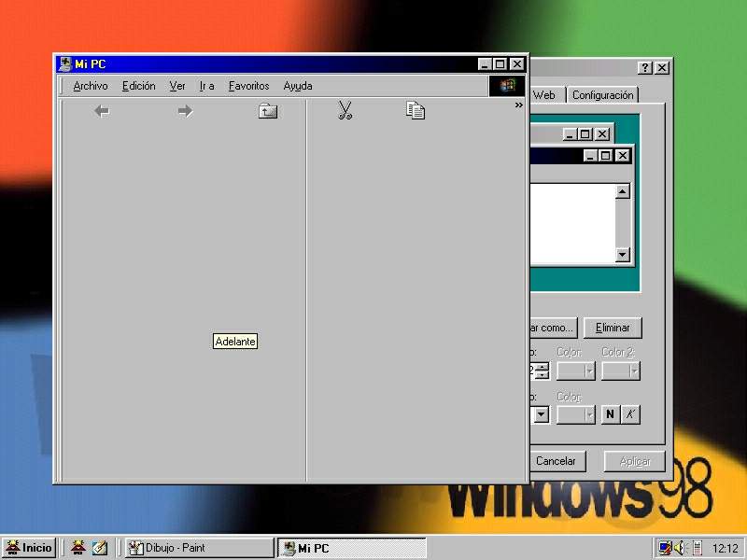Close the Mi PC window

pos(517,63)
